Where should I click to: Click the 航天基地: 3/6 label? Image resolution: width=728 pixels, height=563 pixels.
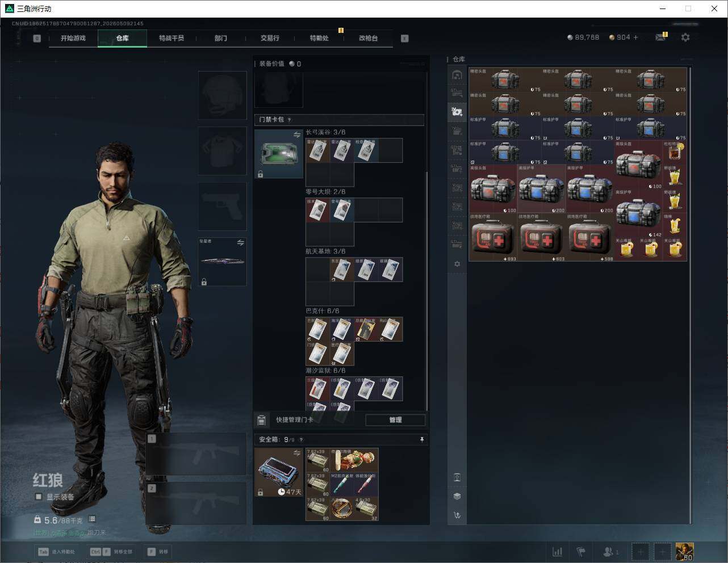325,251
